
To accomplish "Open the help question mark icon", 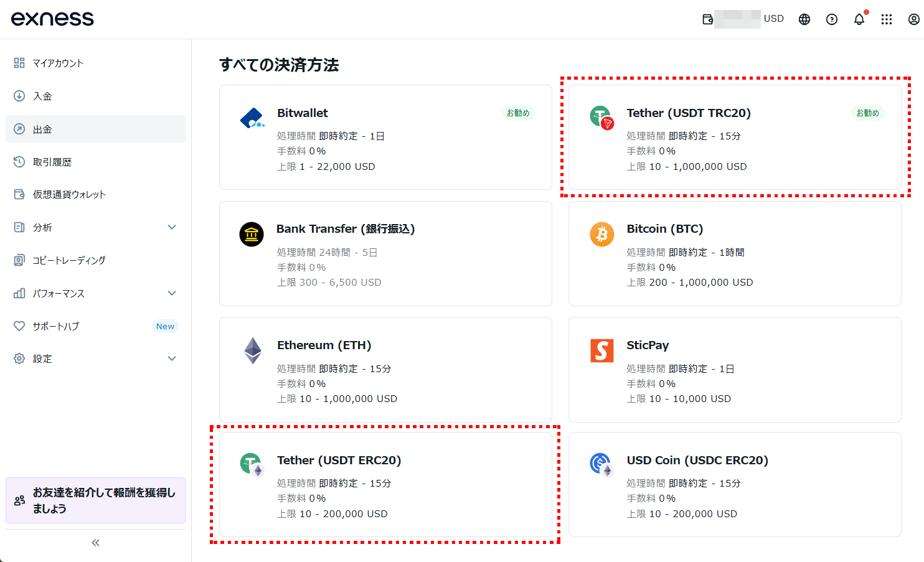I will coord(832,19).
